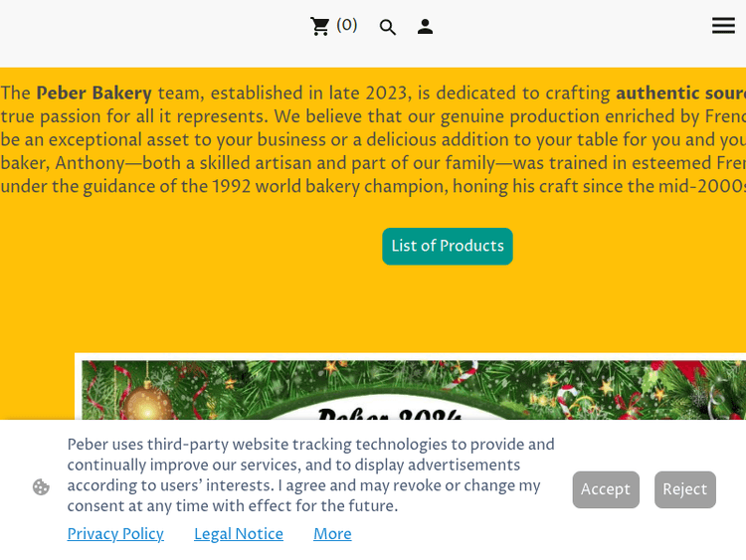This screenshot has width=746, height=560.
Task: Reject the tracking cookies
Action: [x=684, y=489]
